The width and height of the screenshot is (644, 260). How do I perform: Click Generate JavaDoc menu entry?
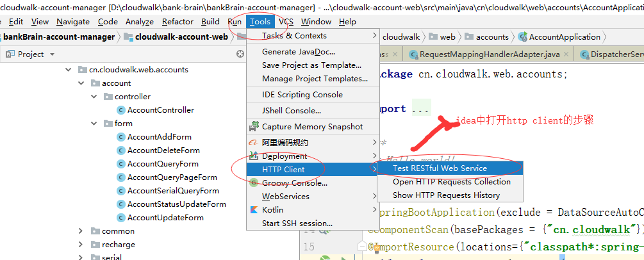coord(298,52)
